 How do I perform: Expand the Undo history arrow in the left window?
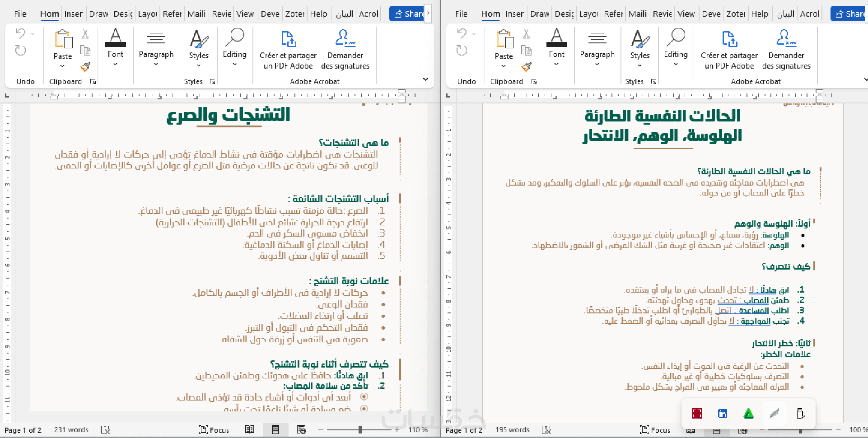click(33, 34)
